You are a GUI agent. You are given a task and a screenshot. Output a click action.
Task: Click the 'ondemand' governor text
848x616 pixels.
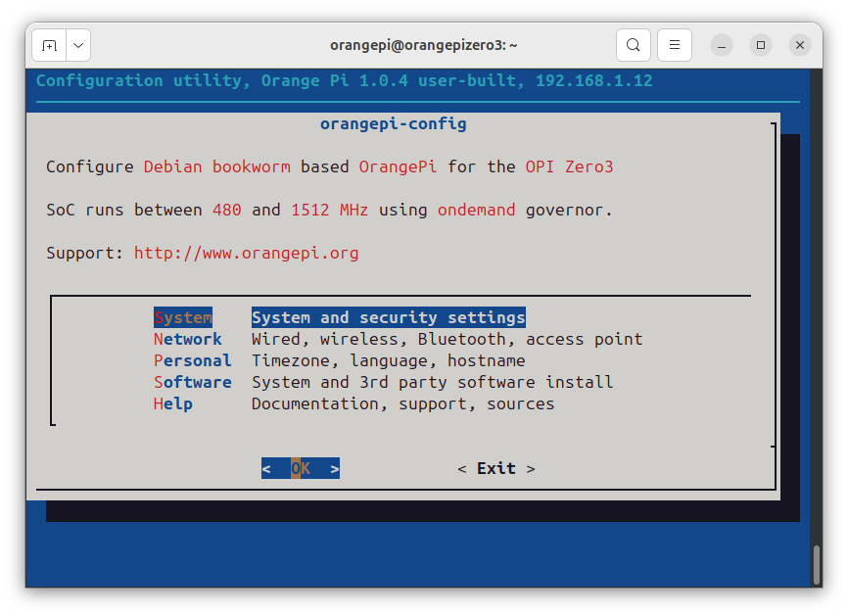click(477, 210)
